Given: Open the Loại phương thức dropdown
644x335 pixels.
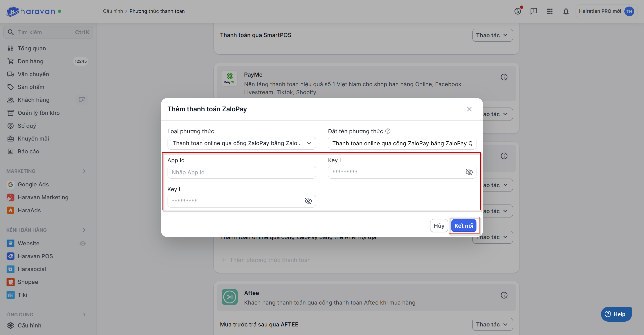Looking at the screenshot, I should coord(242,143).
